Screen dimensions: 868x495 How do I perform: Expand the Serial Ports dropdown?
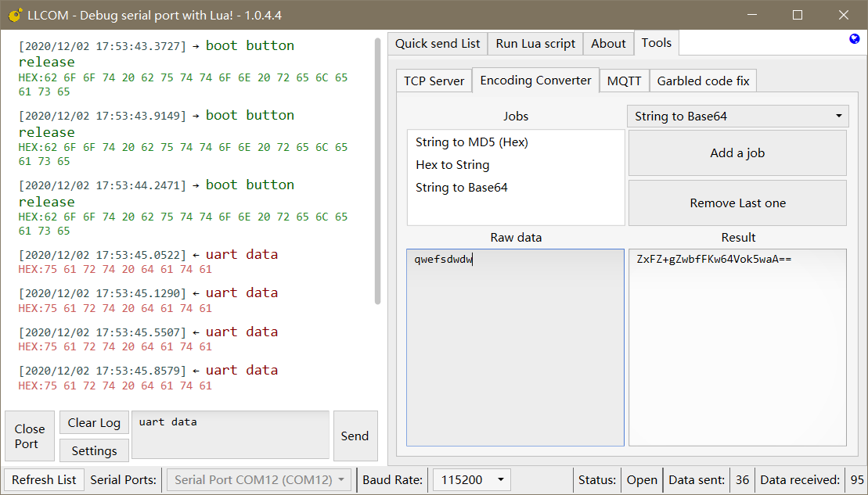259,479
